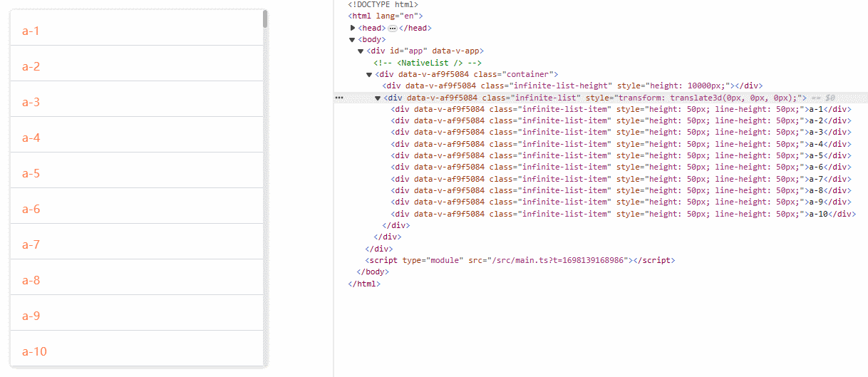
Task: Select the DOM node containing a-3
Action: click(x=621, y=132)
